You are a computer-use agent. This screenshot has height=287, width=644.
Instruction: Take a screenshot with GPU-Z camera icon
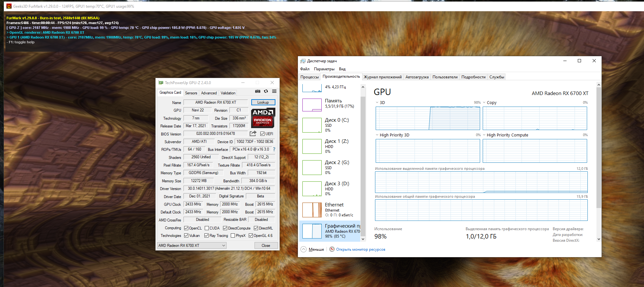(258, 91)
